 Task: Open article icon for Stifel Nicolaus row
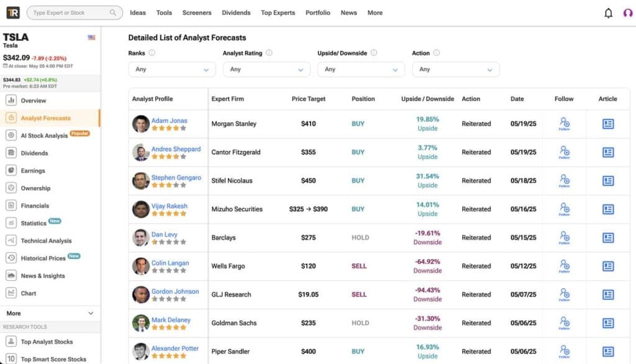click(607, 181)
